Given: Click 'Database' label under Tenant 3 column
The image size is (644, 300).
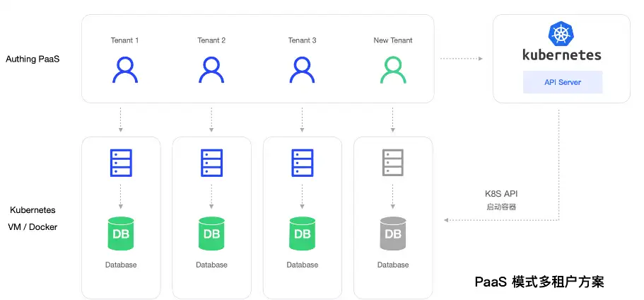Looking at the screenshot, I should pyautogui.click(x=303, y=265).
